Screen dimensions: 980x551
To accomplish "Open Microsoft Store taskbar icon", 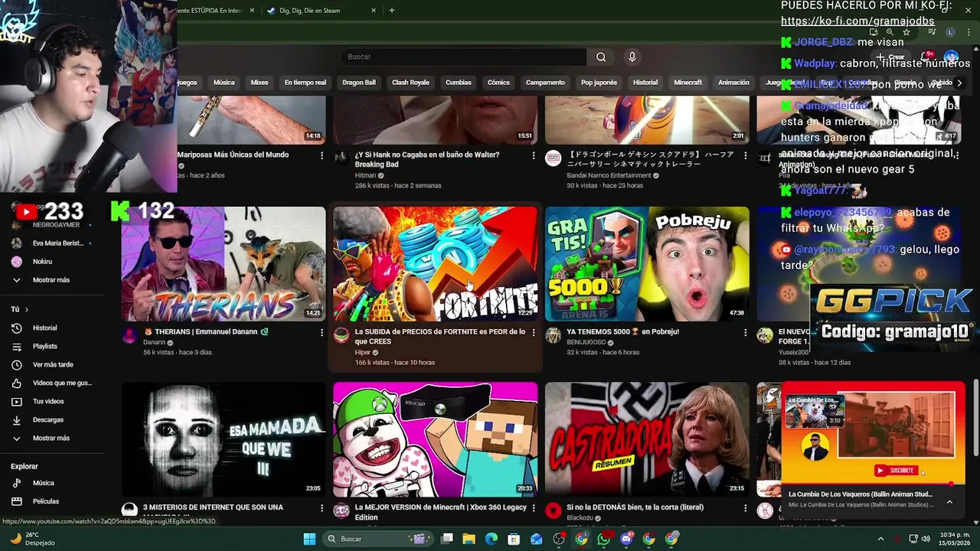I will point(514,539).
